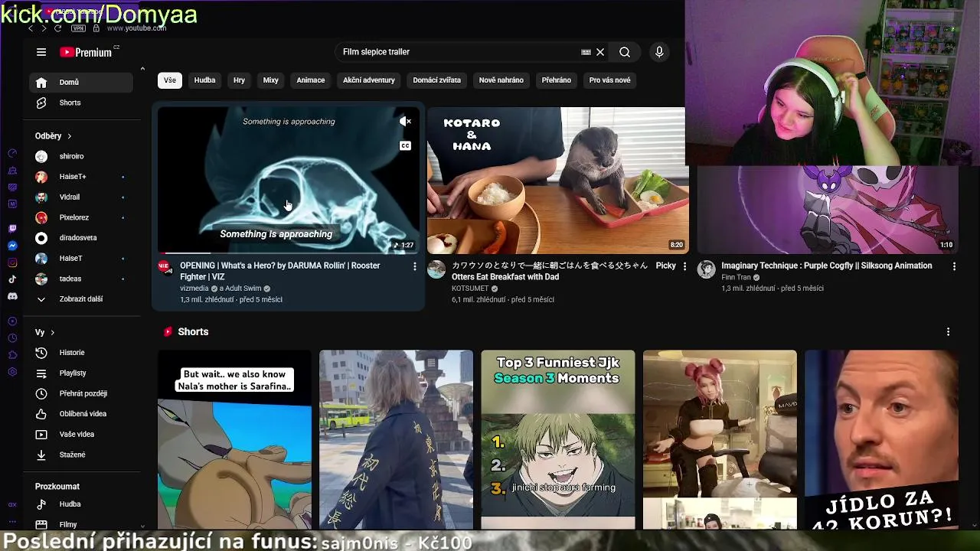This screenshot has width=980, height=551.
Task: Open Filmy under Prozkoumat
Action: pos(81,524)
